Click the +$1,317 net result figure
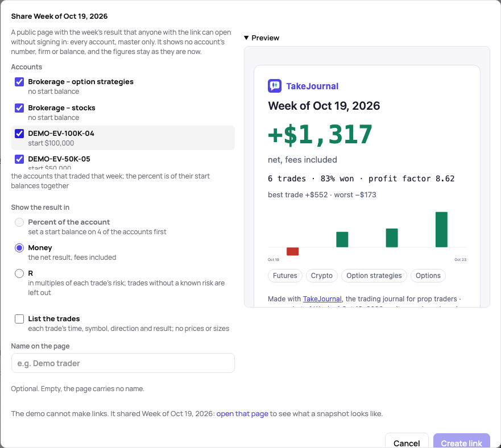 click(320, 135)
